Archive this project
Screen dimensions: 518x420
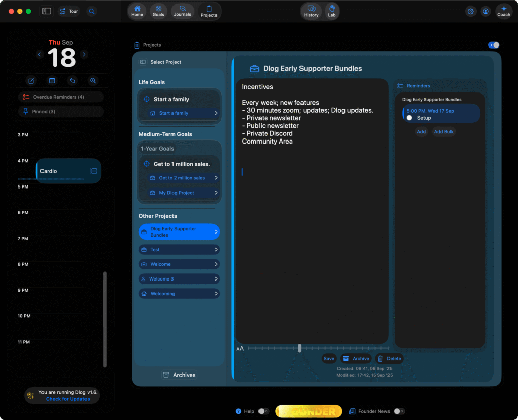click(356, 358)
